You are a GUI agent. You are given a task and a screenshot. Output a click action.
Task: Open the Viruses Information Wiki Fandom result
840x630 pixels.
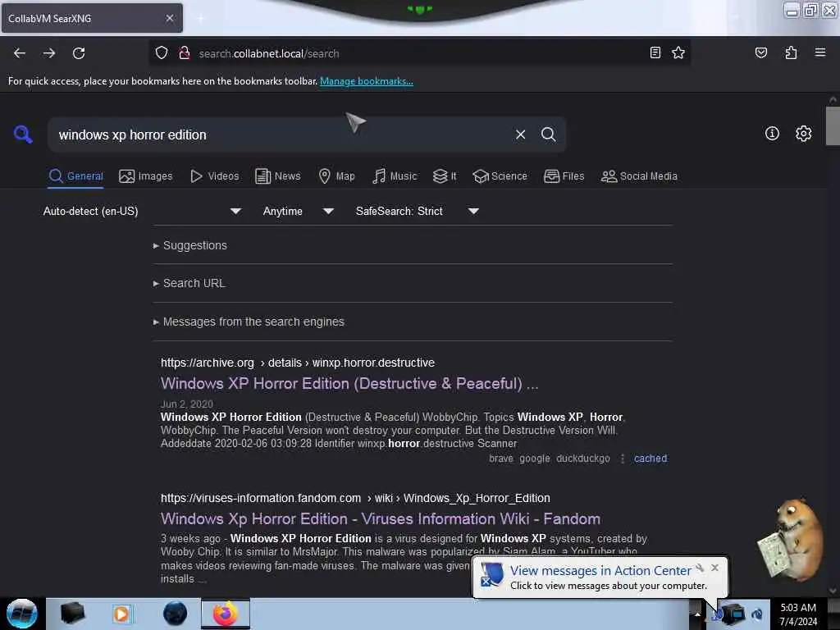[x=381, y=518]
